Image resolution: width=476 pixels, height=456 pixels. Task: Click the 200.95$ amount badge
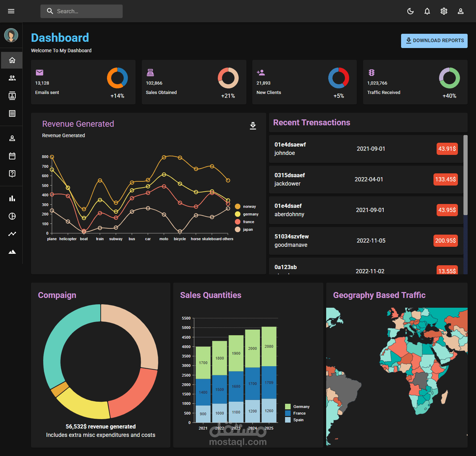(446, 241)
